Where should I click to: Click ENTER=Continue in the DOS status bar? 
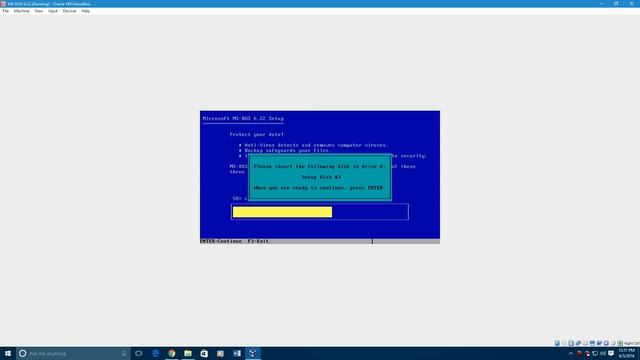(x=221, y=241)
